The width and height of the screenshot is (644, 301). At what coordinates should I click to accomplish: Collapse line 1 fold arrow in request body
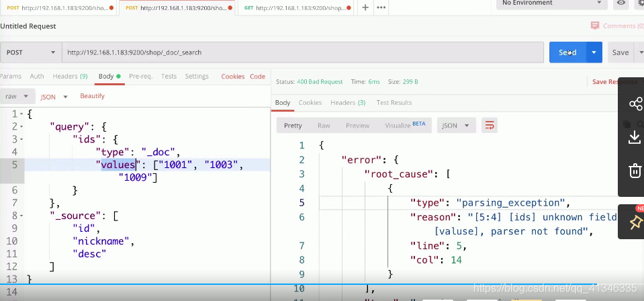click(x=21, y=114)
